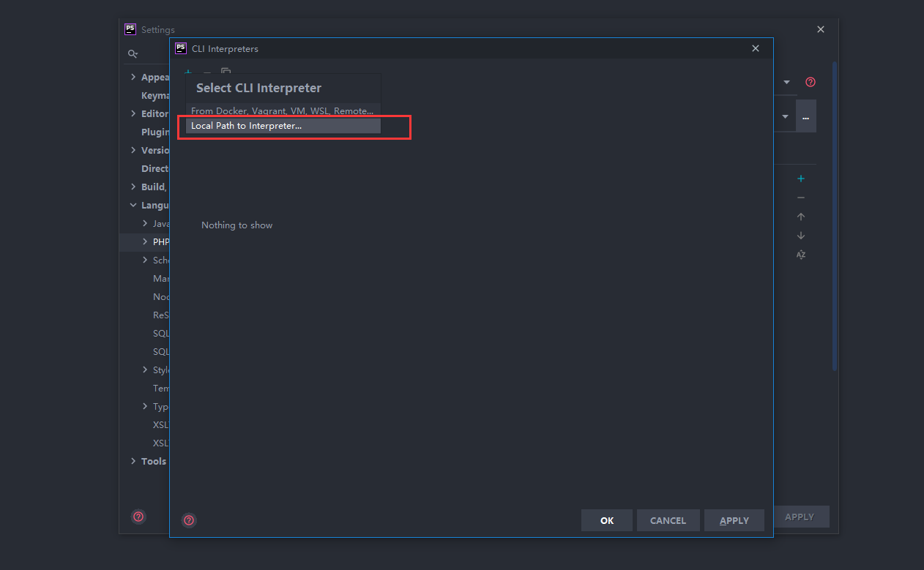
Task: Click the Settings window vertical scrollbar
Action: pos(835,216)
